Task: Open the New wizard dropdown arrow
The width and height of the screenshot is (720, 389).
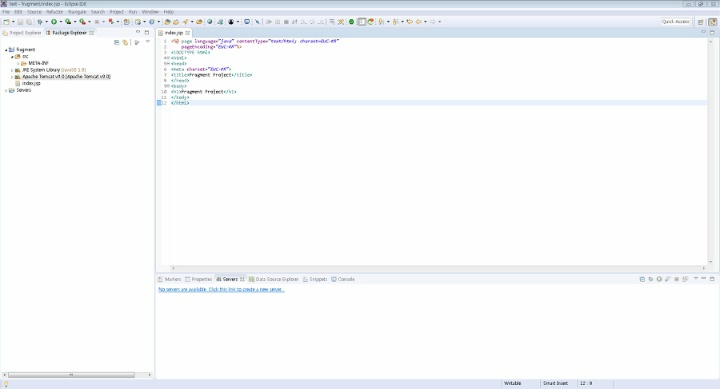Action: [x=13, y=22]
